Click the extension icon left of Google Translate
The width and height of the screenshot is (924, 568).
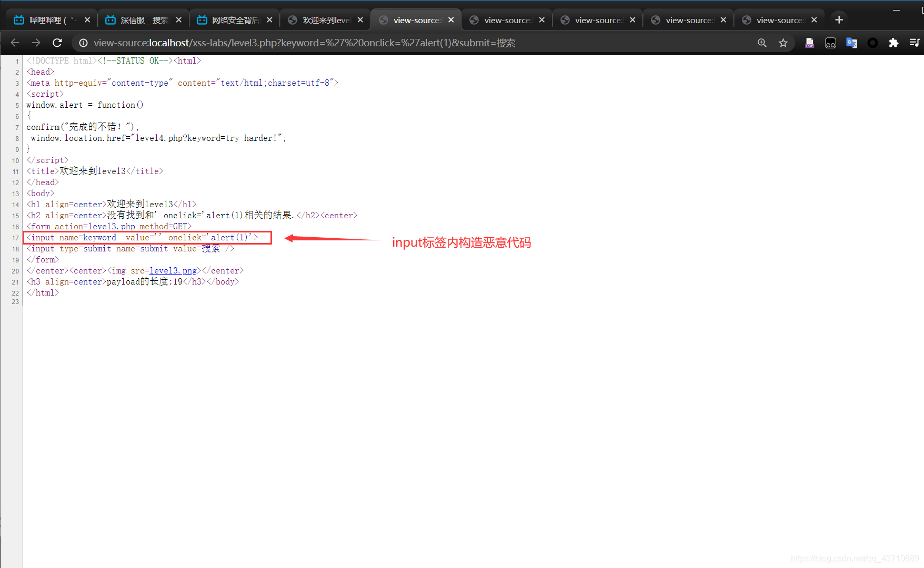pyautogui.click(x=830, y=43)
